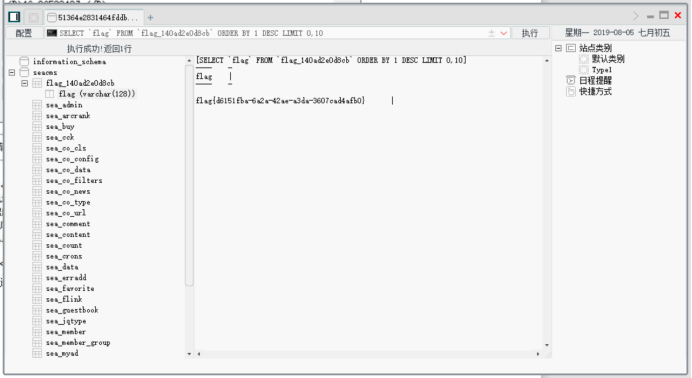Select the information_schema database icon
The width and height of the screenshot is (692, 378).
click(x=24, y=61)
